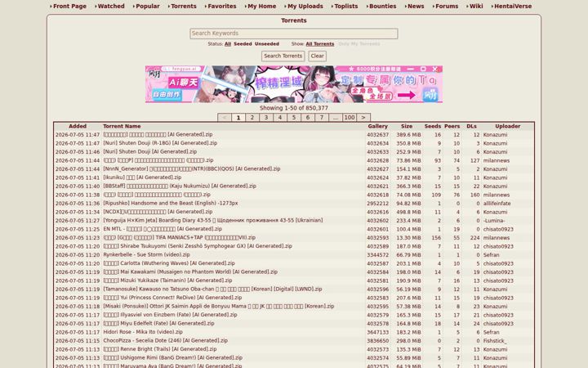Open gallery 3344572 link
This screenshot has height=368, width=588.
coord(377,254)
